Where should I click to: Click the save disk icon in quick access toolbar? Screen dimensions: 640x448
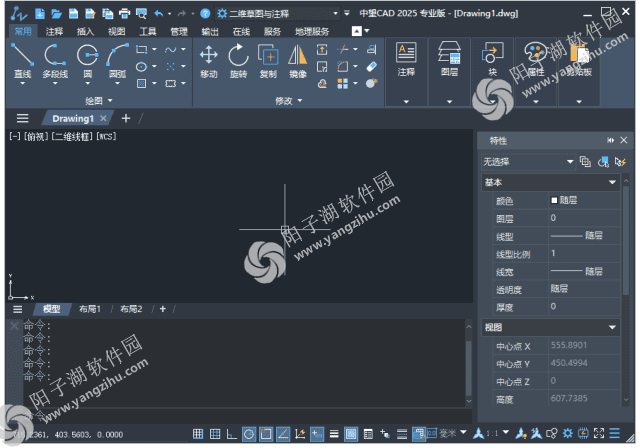tap(73, 13)
